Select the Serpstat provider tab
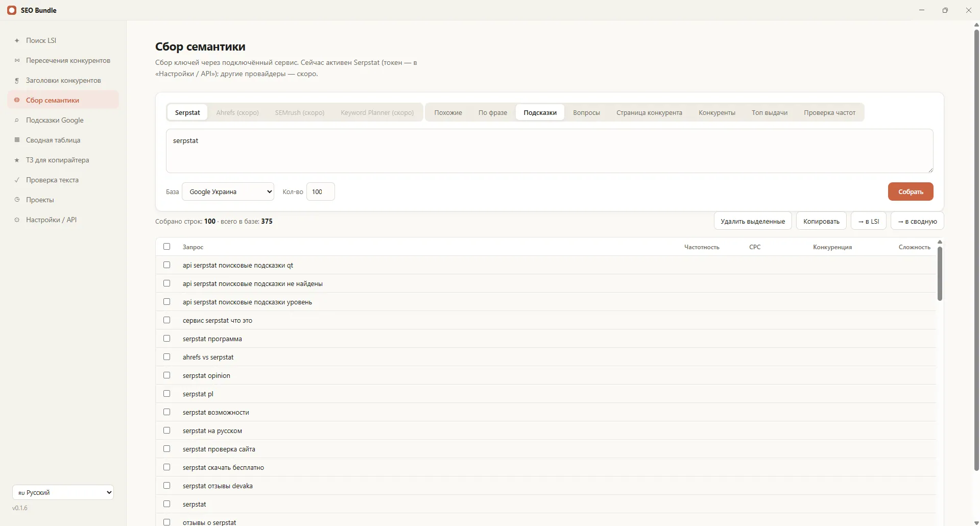The height and width of the screenshot is (526, 980). 187,112
